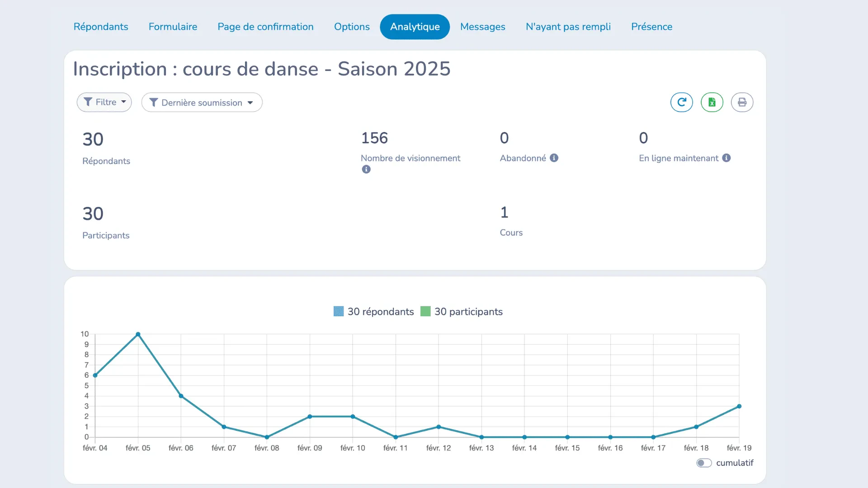Toggle the cumulatif switch
Screen dimensions: 868x488
click(x=704, y=463)
